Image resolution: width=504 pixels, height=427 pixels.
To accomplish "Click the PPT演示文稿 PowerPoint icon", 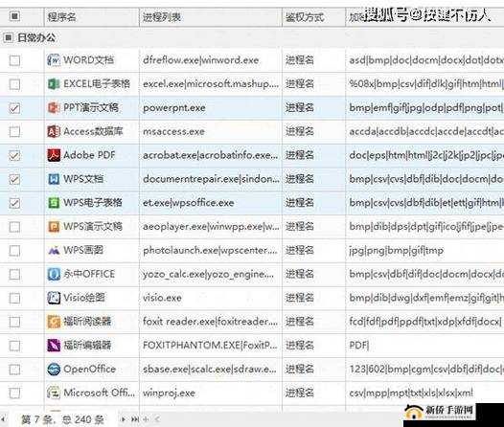I will coord(54,107).
